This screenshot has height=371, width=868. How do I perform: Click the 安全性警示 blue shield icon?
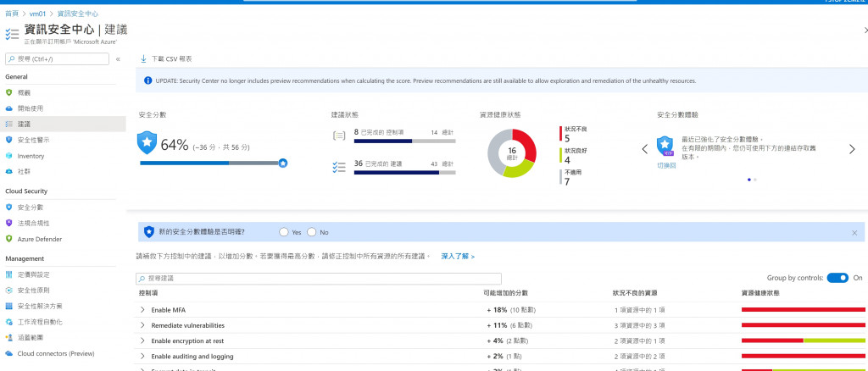[8, 140]
